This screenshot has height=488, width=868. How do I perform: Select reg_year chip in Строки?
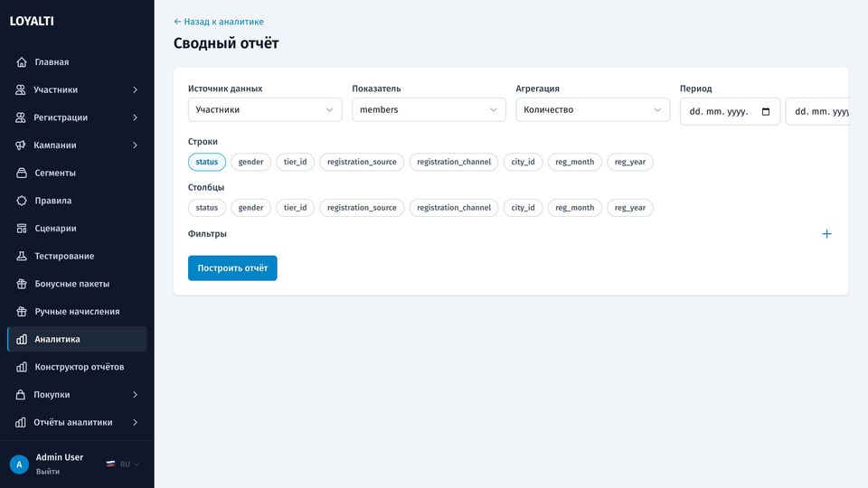click(x=630, y=162)
